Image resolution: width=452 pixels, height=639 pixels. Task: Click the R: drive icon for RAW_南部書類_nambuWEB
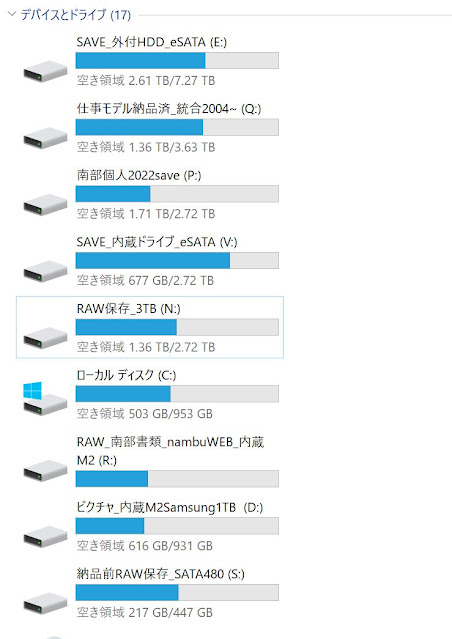45,470
